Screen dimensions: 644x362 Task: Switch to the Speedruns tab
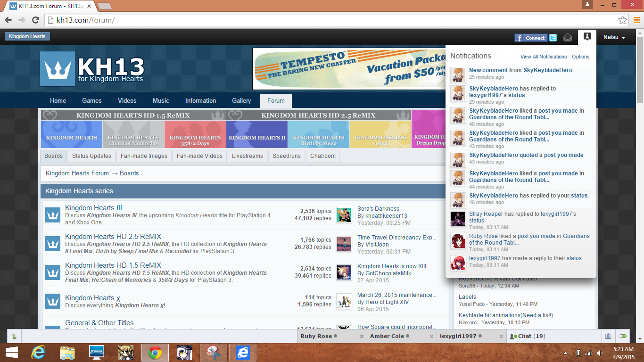click(x=287, y=156)
